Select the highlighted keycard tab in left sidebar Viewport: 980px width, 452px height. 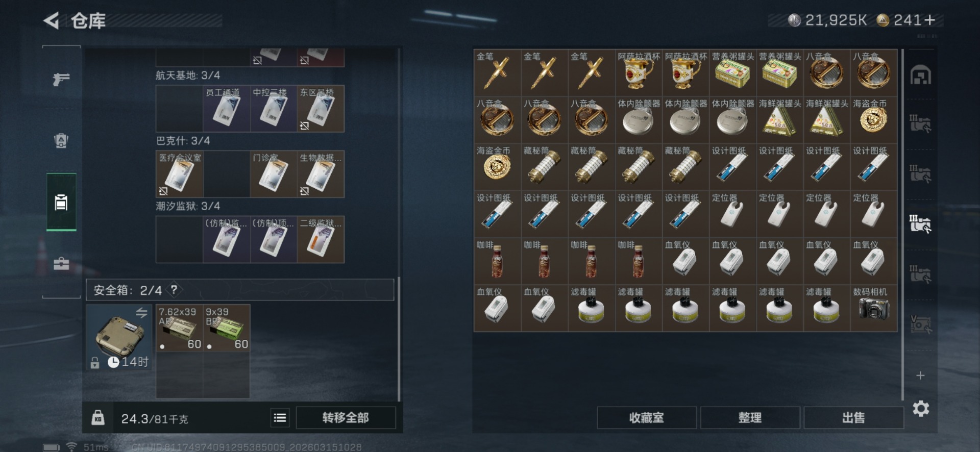[61, 202]
